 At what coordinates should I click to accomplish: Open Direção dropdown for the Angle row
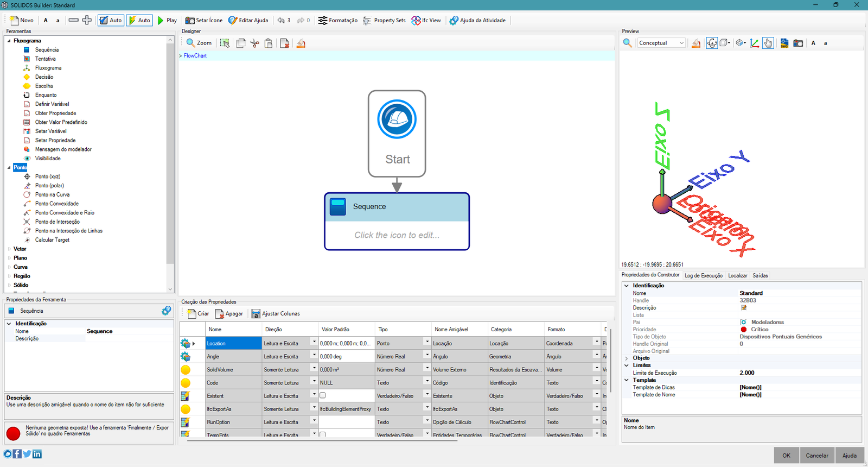(x=314, y=356)
